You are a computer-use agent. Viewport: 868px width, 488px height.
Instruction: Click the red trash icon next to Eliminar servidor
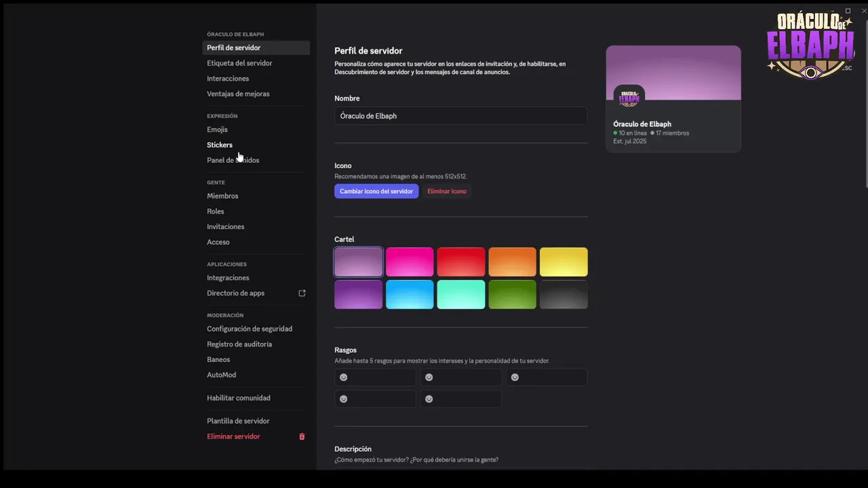(x=302, y=436)
